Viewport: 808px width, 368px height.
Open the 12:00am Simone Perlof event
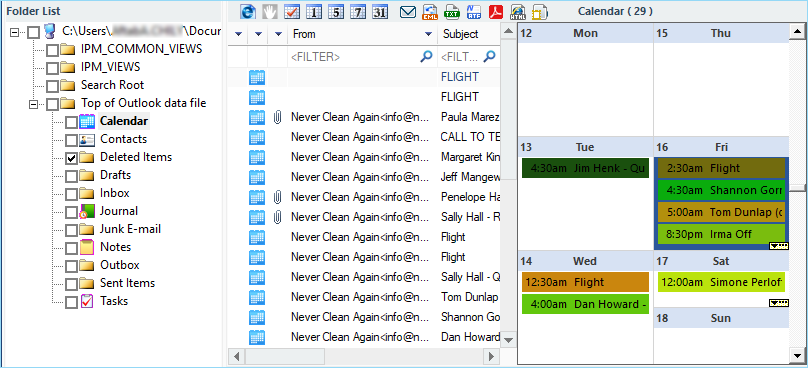pos(721,282)
